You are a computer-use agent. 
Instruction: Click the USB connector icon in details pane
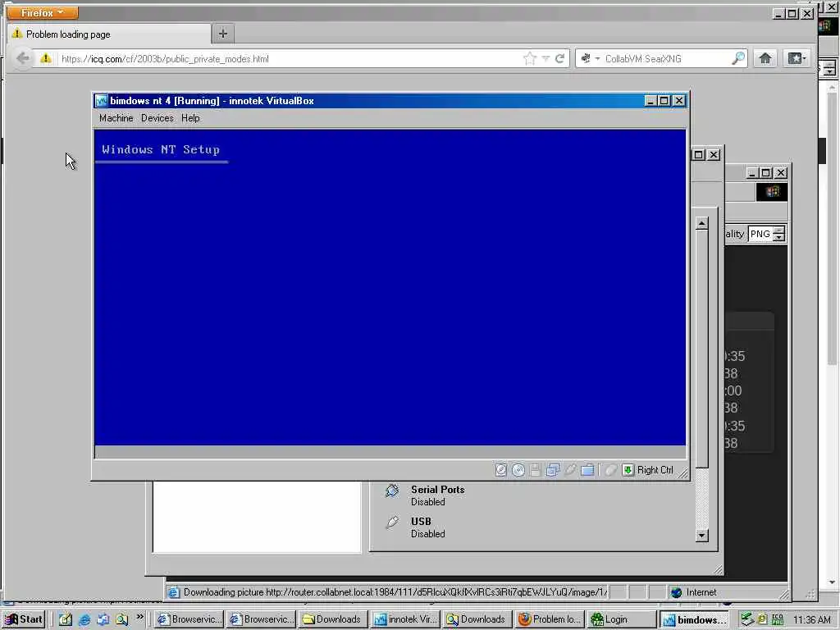coord(392,522)
